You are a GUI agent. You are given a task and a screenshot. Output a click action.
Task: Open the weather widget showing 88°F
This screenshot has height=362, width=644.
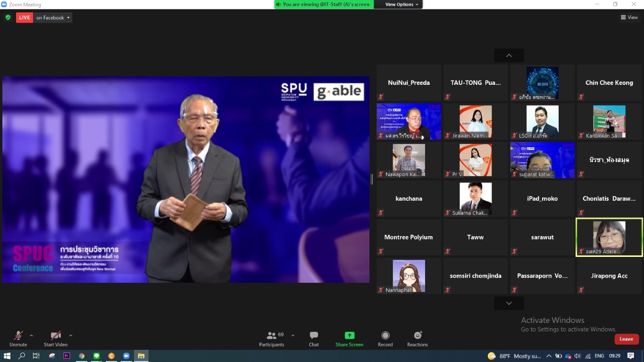[x=515, y=356]
